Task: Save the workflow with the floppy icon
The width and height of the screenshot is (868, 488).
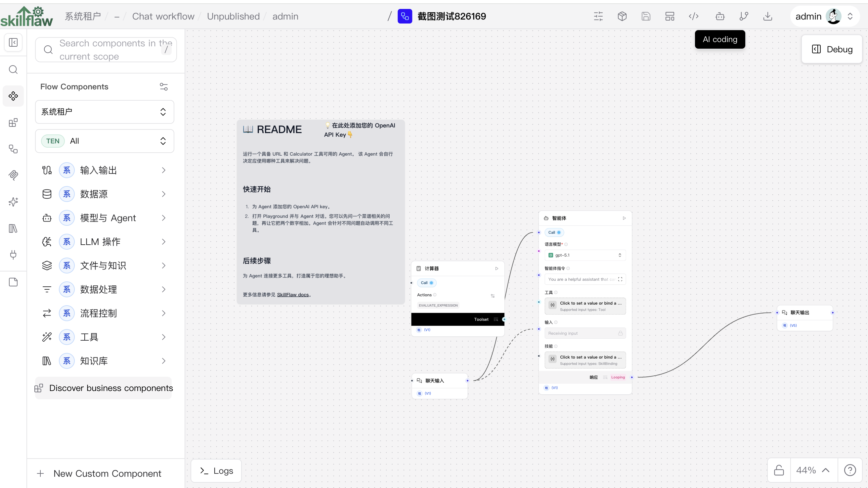Action: point(646,16)
